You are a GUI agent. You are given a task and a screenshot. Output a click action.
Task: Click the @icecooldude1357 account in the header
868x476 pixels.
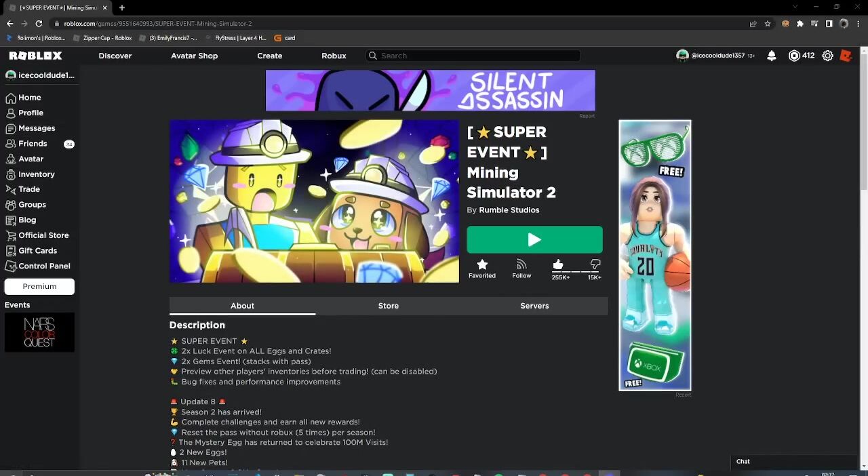click(715, 56)
